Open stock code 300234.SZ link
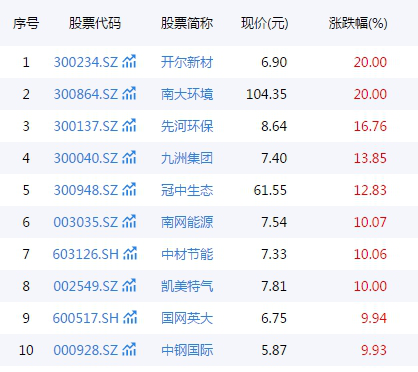 (86, 62)
